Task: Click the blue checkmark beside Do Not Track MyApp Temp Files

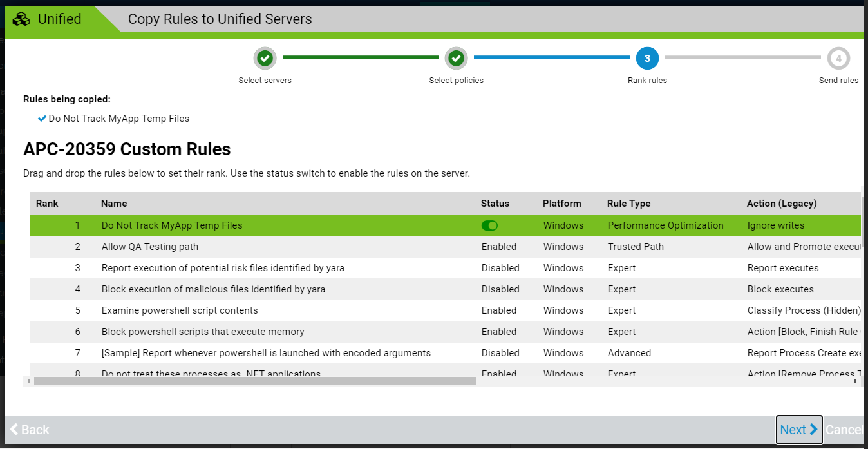Action: [41, 118]
